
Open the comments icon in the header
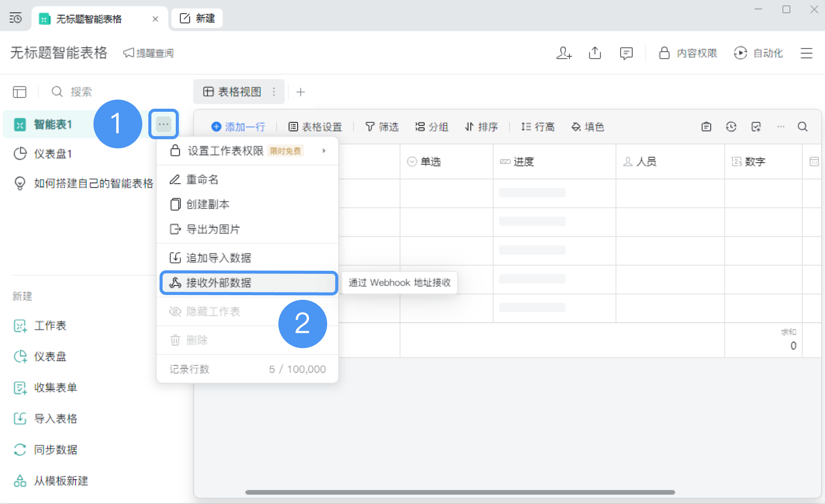coord(626,53)
